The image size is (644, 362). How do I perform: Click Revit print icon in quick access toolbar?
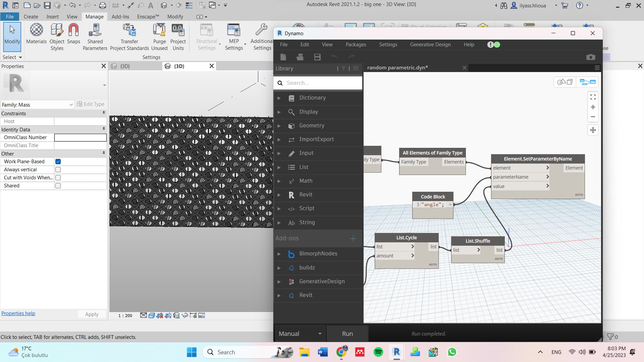click(x=103, y=5)
